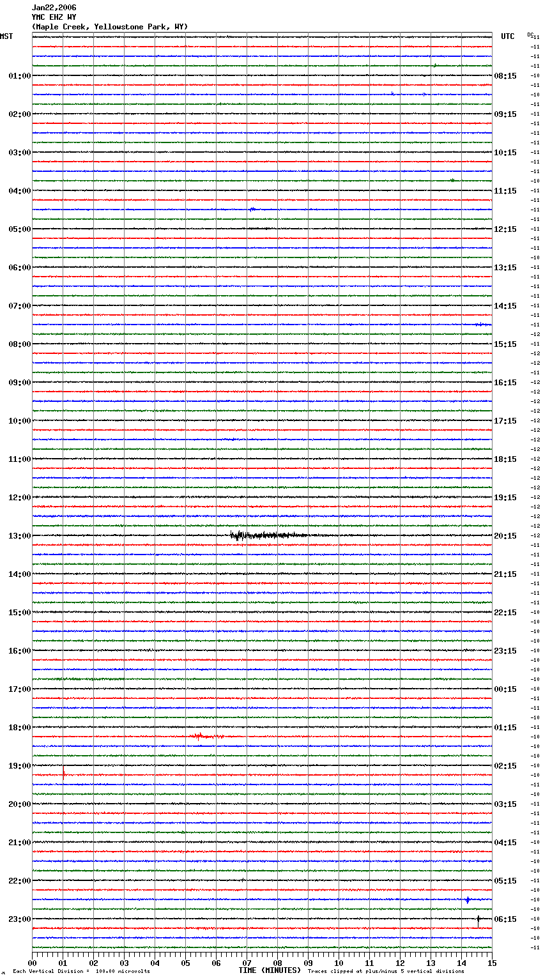Select the 08:00 MST time label
Viewport: 543px width, 980px height.
click(19, 344)
